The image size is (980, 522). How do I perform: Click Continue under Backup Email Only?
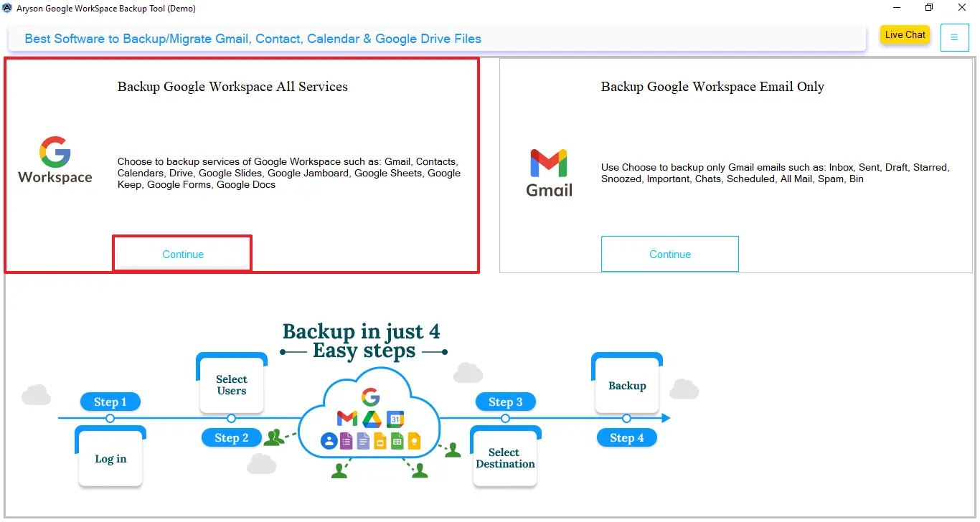669,253
